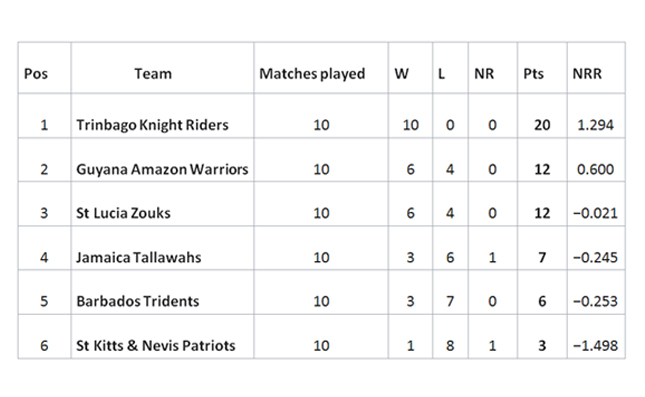Select Barbados Tridents in the table
The width and height of the screenshot is (645, 397).
tap(138, 302)
